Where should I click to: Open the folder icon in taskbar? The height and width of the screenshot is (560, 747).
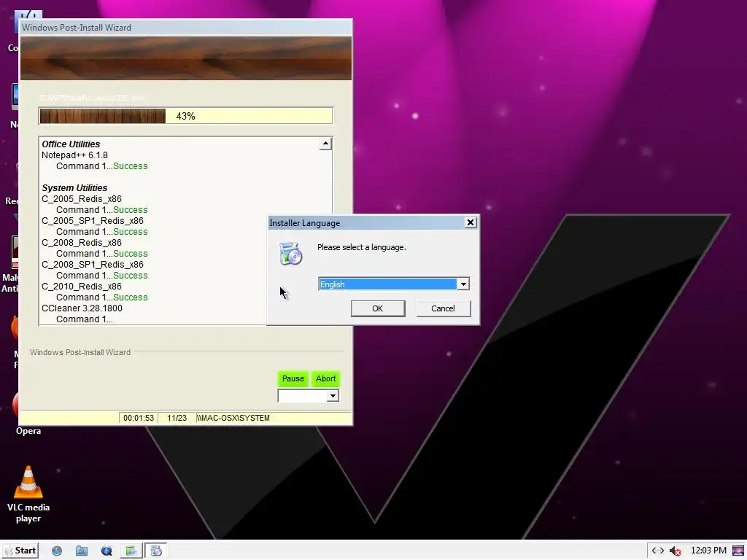click(82, 551)
